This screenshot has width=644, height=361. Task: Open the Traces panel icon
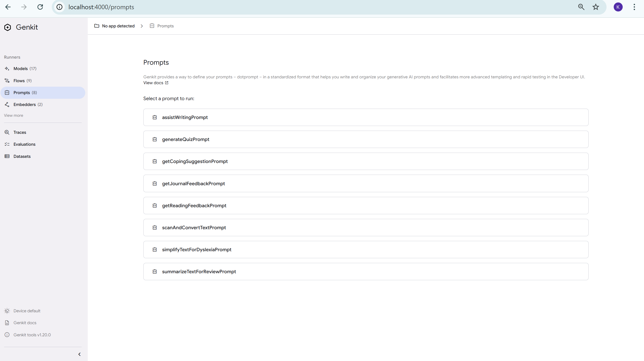[x=7, y=132]
